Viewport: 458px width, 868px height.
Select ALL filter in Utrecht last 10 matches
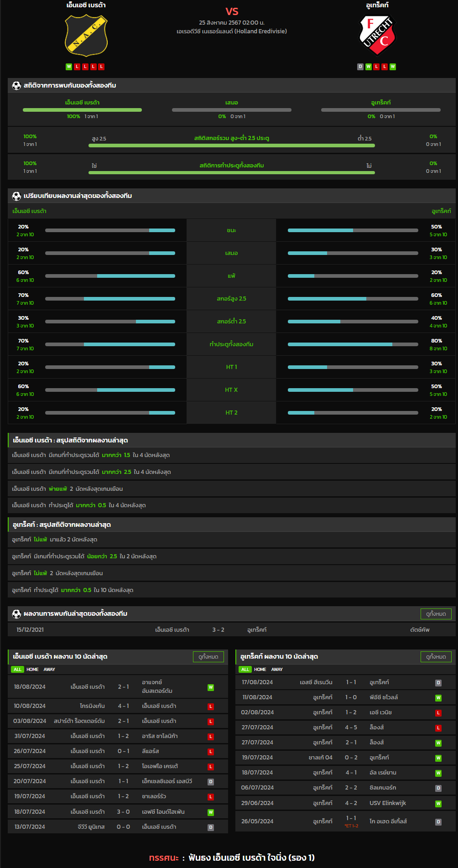coord(245,670)
